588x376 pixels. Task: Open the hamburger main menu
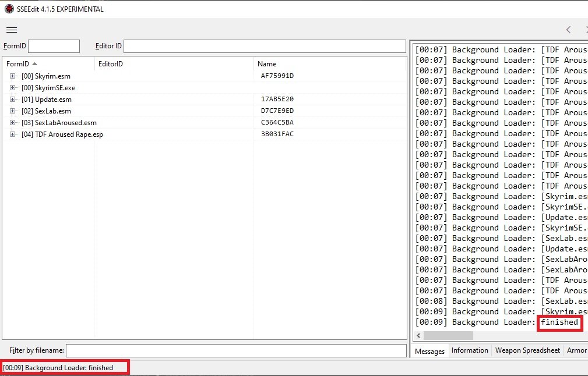point(12,30)
